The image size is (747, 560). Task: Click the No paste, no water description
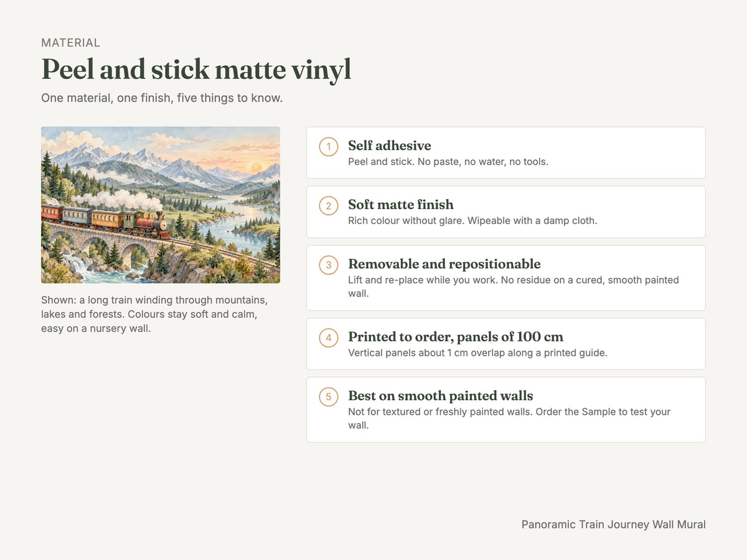tap(448, 162)
